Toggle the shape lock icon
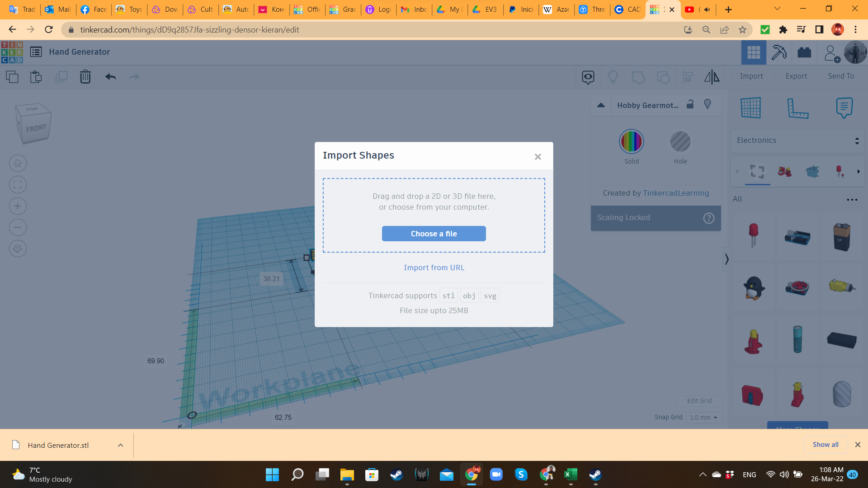This screenshot has height=488, width=868. coord(690,104)
